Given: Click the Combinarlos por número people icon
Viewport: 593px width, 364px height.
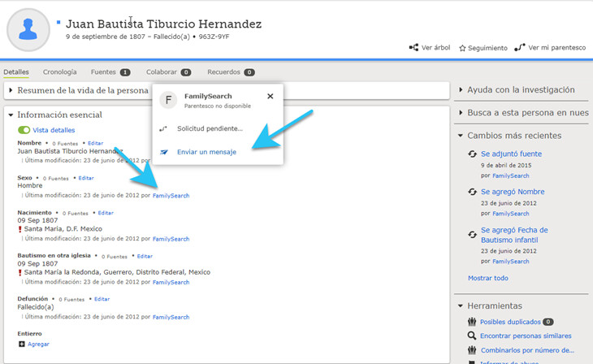Looking at the screenshot, I should coord(472,350).
